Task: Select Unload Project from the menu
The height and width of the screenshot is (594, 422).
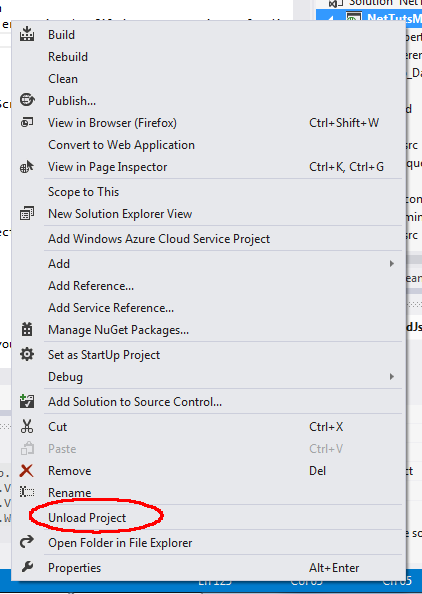Action: [x=87, y=517]
